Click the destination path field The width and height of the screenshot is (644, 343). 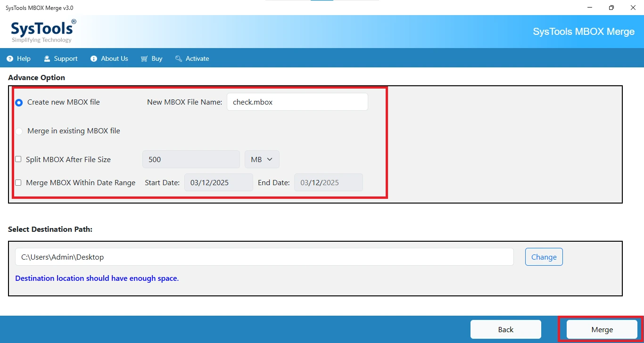264,257
